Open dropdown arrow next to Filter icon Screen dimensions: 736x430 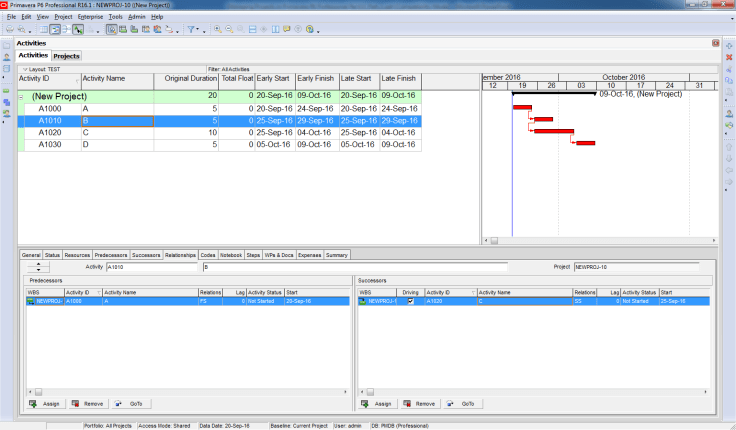pyautogui.click(x=202, y=29)
